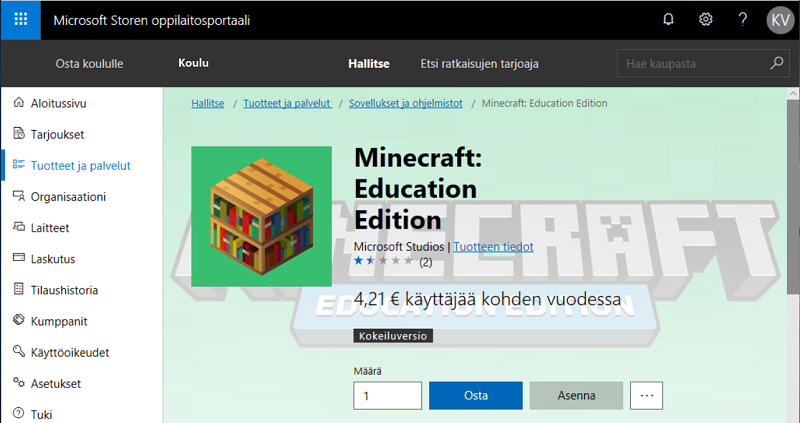Open Osta koululle tab
Screen dimensions: 800x423
click(x=89, y=64)
